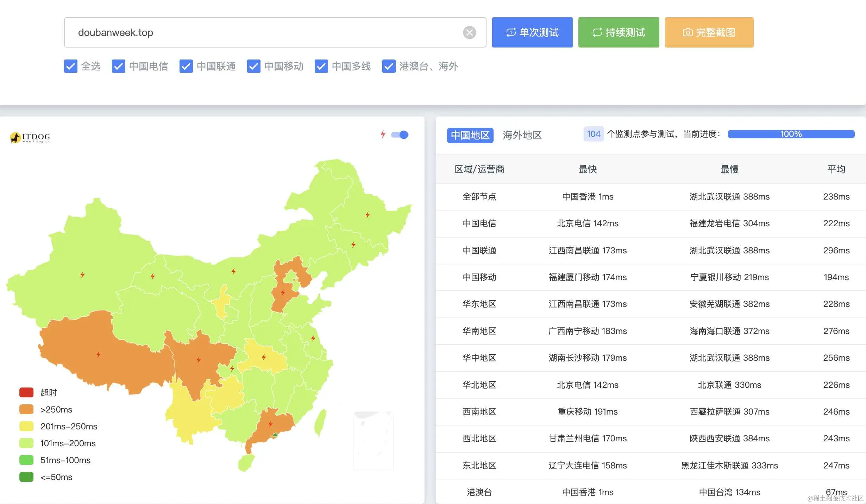Toggle the map lightning markers switch
Screen dimensions: 866x504
pyautogui.click(x=400, y=135)
